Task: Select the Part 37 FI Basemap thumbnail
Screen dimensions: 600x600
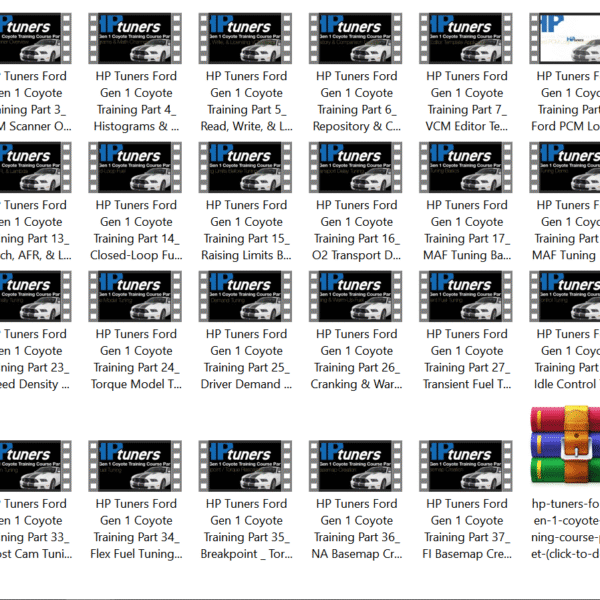Action: click(x=466, y=466)
